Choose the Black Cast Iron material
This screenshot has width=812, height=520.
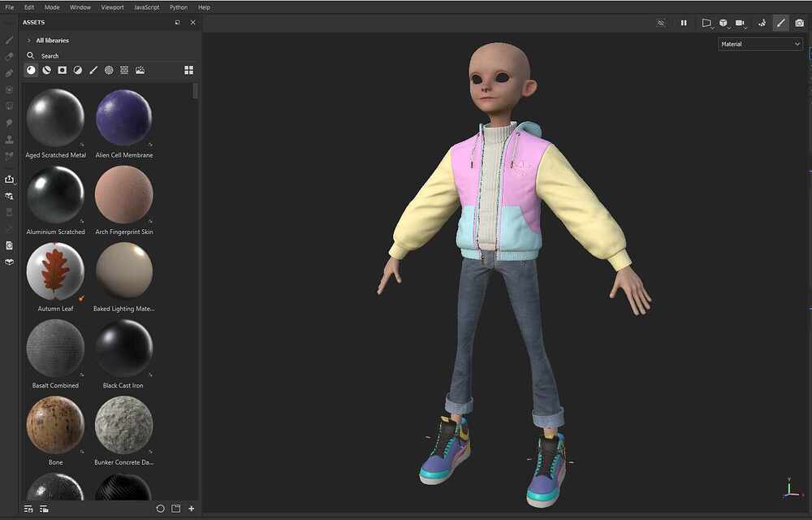124,348
